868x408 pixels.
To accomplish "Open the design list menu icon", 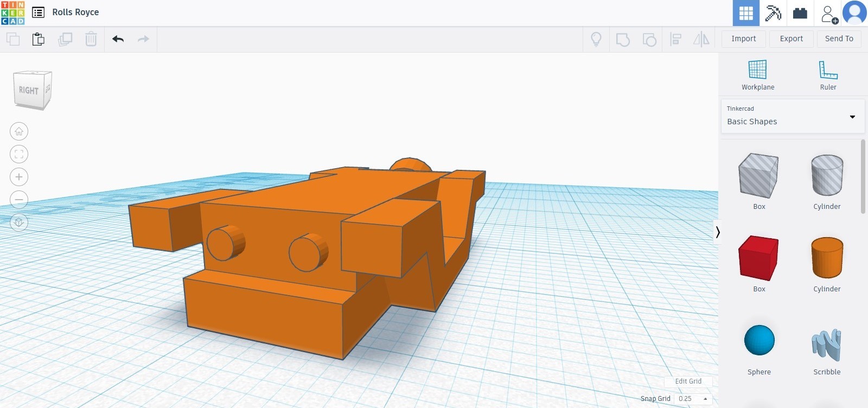I will pos(38,12).
